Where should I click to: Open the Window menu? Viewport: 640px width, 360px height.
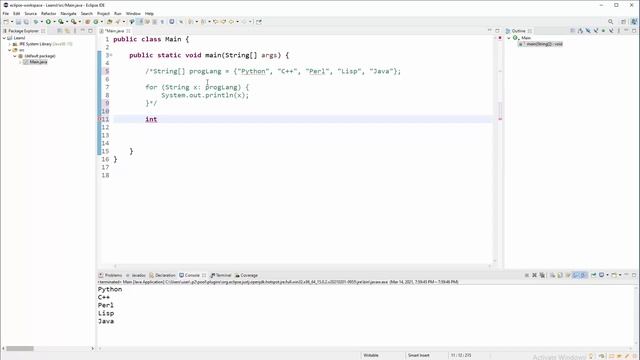click(x=133, y=13)
